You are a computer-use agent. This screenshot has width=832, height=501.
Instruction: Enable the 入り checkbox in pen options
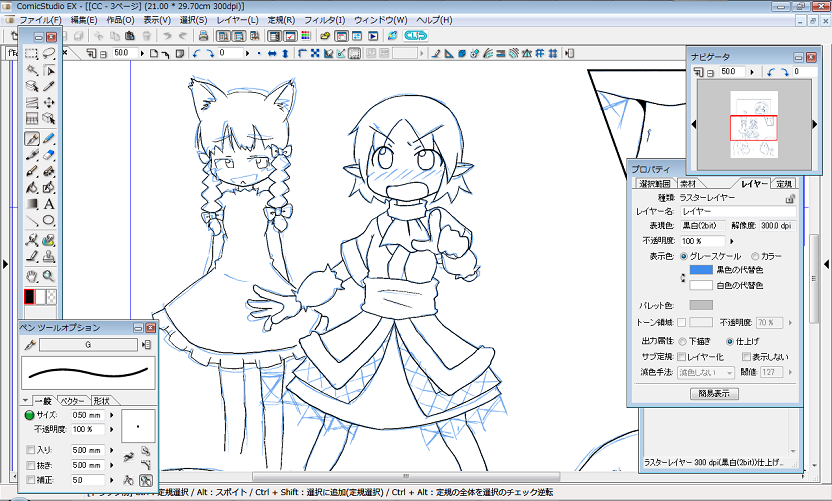[31, 450]
